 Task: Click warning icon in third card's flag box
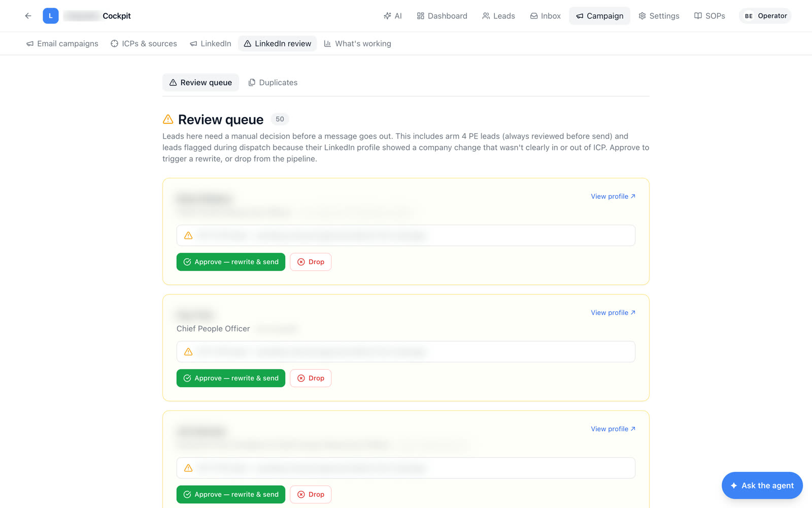pos(188,468)
